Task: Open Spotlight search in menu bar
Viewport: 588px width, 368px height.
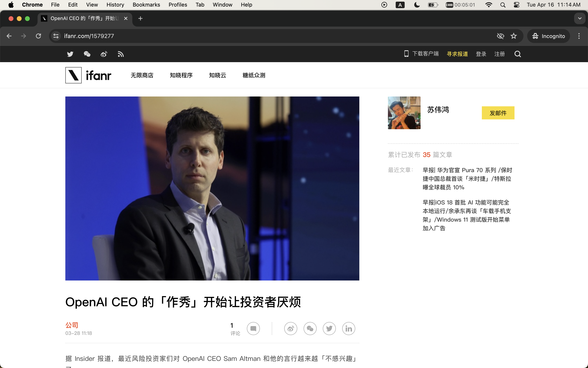Action: tap(503, 5)
